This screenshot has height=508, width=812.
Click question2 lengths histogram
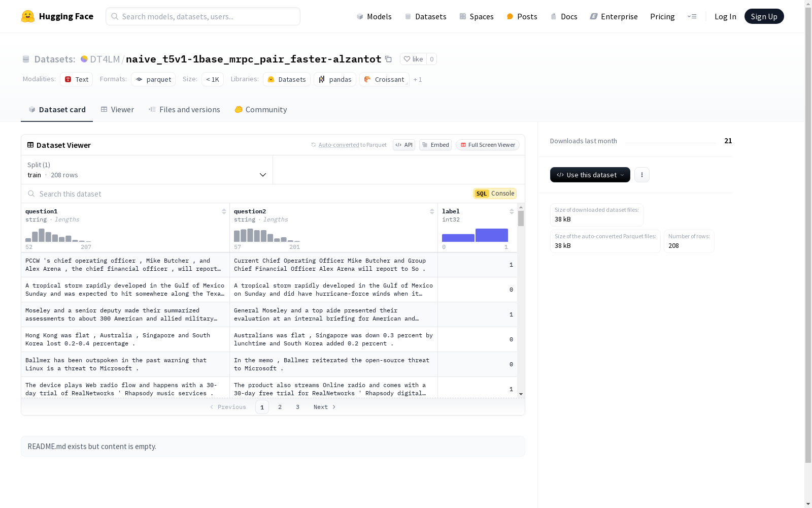pos(267,235)
